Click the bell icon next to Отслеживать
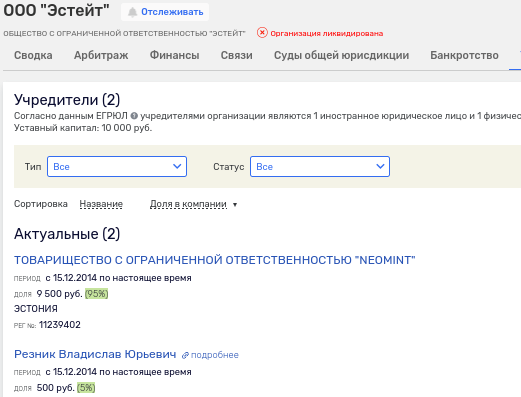Viewport: 521px width, 397px height. coord(132,12)
